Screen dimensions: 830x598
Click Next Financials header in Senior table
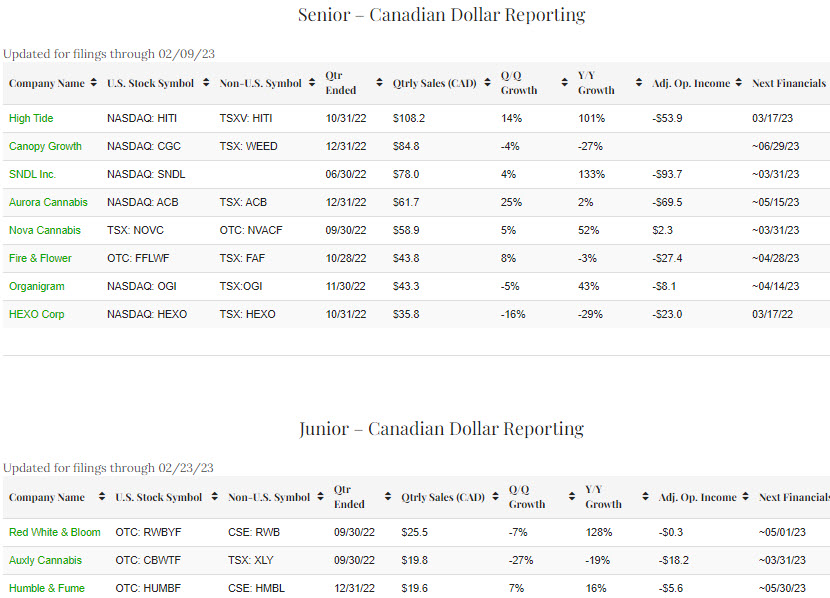pos(789,83)
